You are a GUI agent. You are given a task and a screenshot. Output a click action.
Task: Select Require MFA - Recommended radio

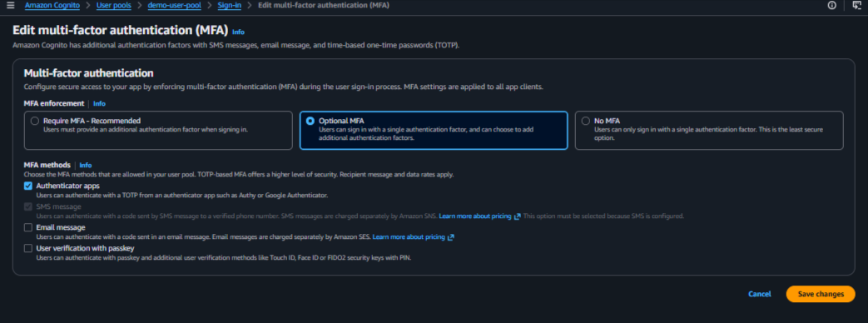click(x=35, y=121)
